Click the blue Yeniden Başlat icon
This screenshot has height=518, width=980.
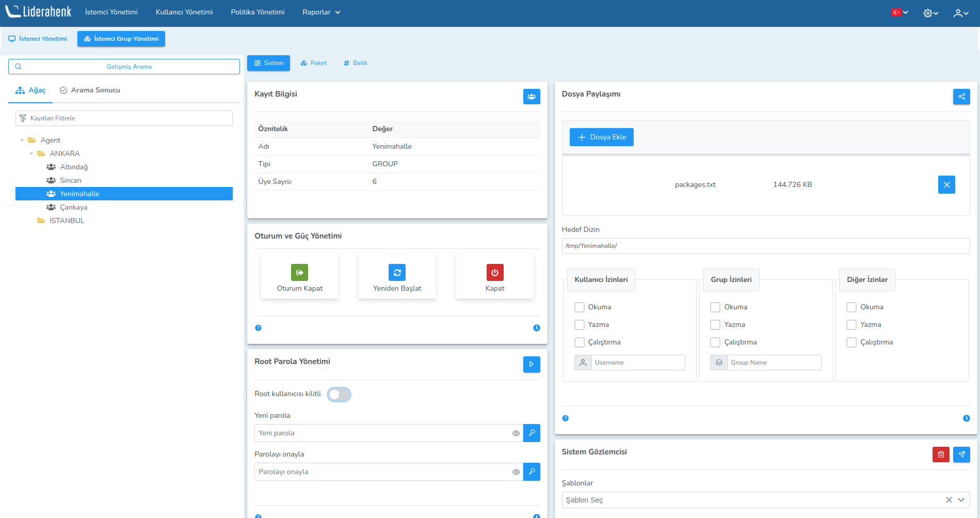(x=397, y=272)
